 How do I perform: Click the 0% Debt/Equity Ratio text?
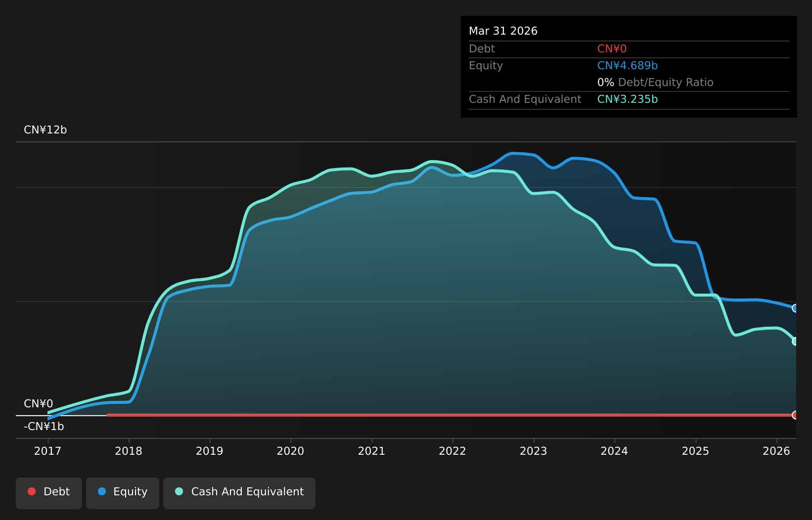coord(655,83)
